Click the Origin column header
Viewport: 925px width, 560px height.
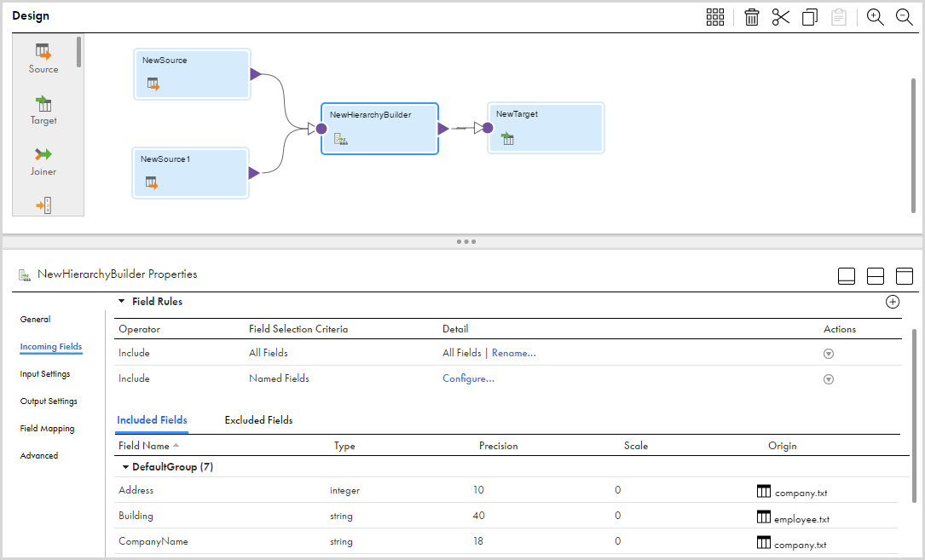coord(783,446)
